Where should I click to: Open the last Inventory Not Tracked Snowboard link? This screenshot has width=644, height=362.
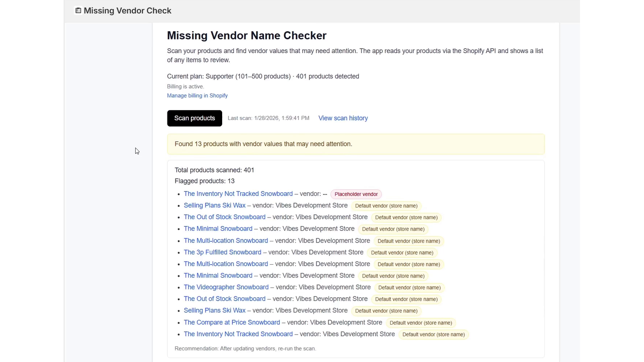(238, 334)
